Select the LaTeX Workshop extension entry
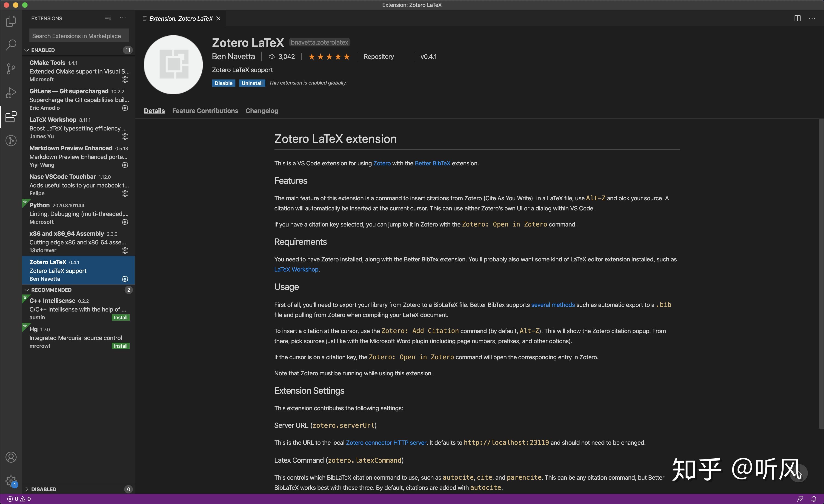Image resolution: width=824 pixels, height=504 pixels. click(78, 128)
